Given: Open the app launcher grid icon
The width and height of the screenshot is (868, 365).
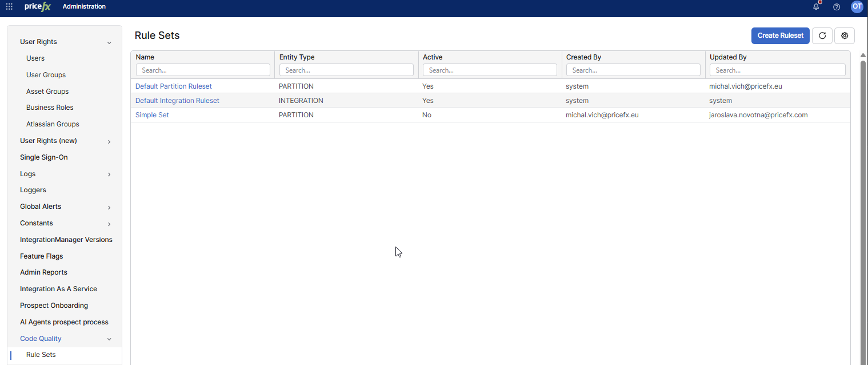Looking at the screenshot, I should click(9, 6).
